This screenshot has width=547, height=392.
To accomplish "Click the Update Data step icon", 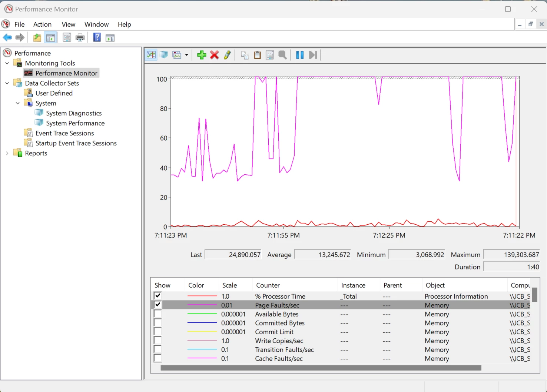I will pos(313,55).
